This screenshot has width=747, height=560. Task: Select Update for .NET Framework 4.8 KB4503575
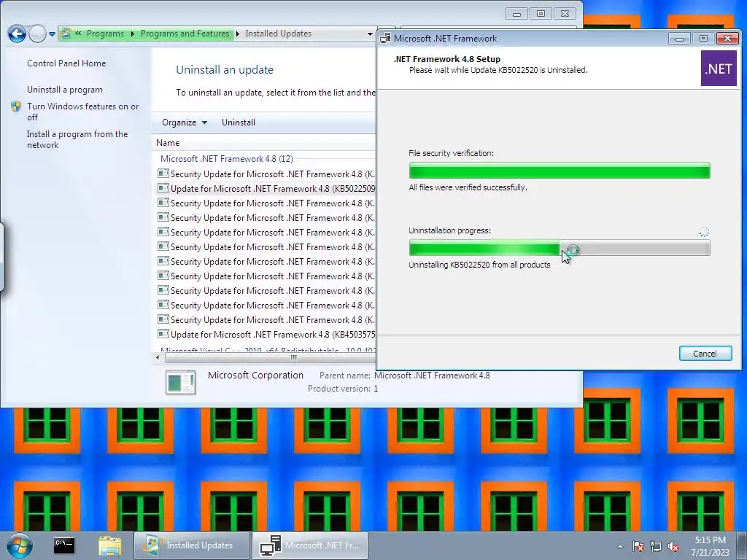pos(266,334)
